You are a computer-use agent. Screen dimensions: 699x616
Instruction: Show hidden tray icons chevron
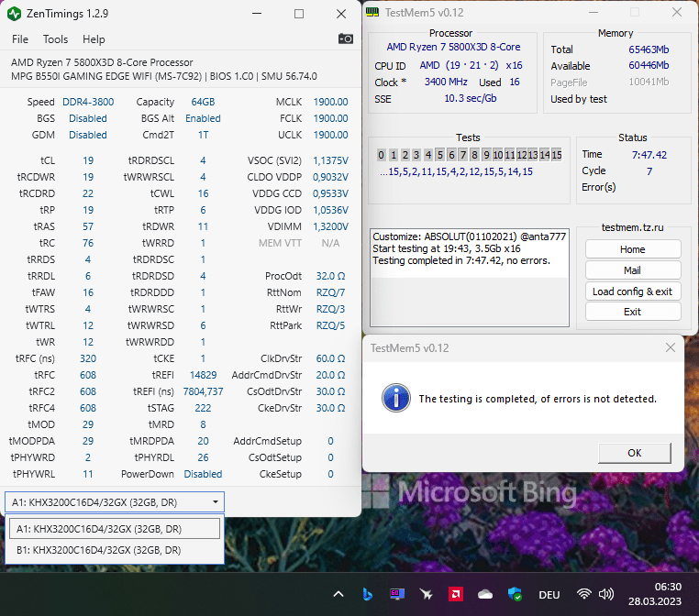click(x=338, y=594)
